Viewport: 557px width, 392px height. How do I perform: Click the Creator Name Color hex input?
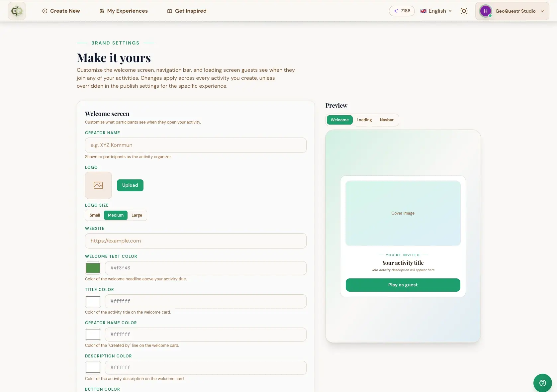(x=206, y=335)
